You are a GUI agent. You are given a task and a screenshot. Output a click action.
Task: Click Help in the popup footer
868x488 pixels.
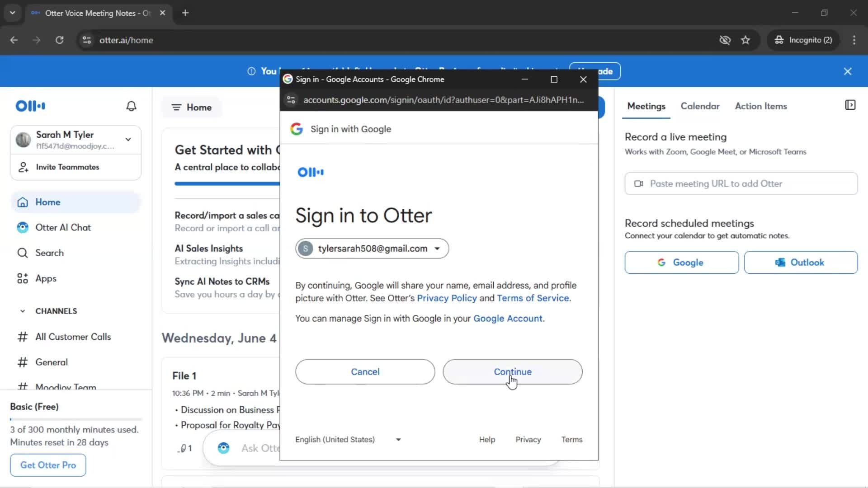pos(487,440)
